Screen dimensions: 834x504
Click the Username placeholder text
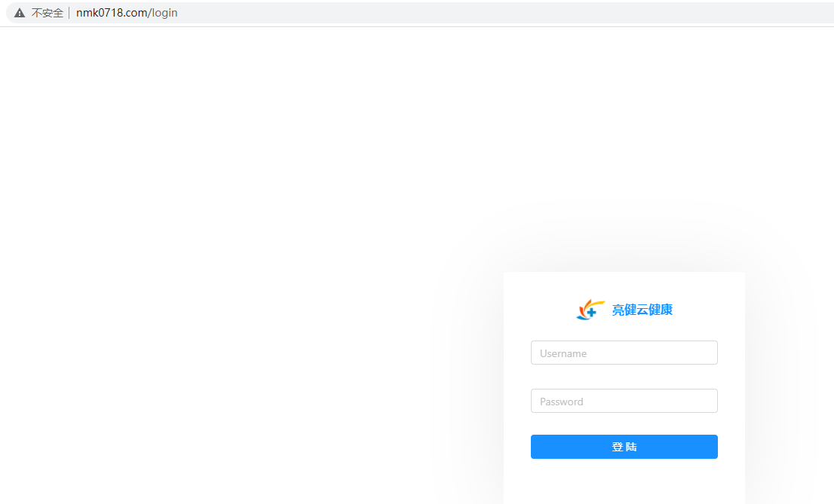[x=563, y=353]
